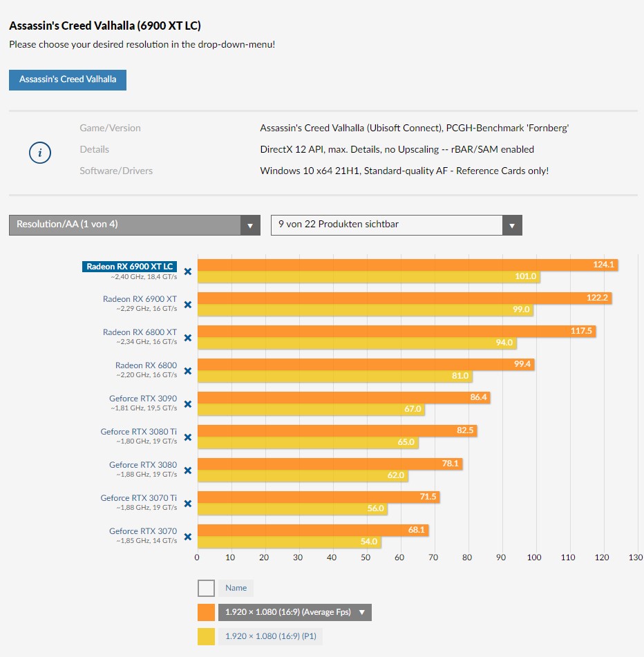Select the 1.920 × 1.080 (P1) legend label

[275, 636]
